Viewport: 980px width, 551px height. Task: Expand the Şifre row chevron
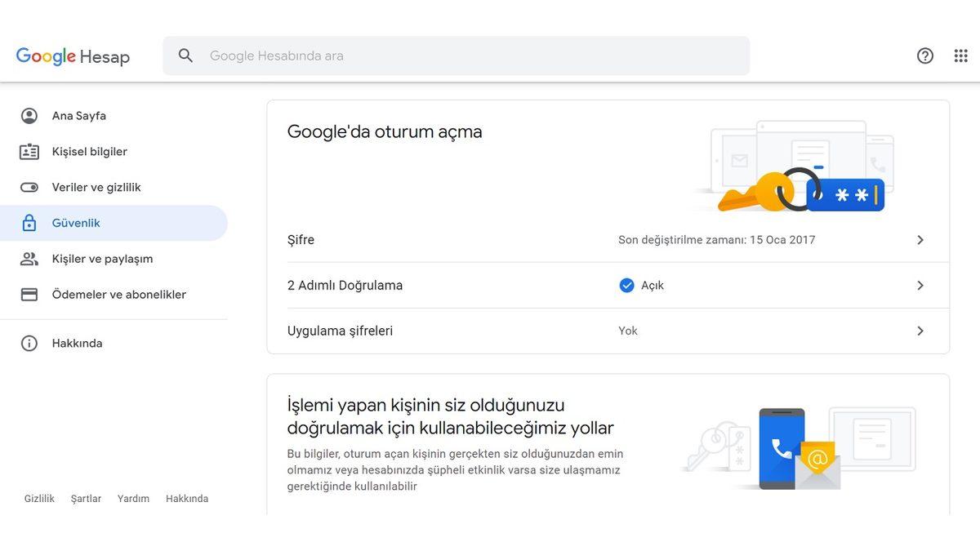[920, 239]
